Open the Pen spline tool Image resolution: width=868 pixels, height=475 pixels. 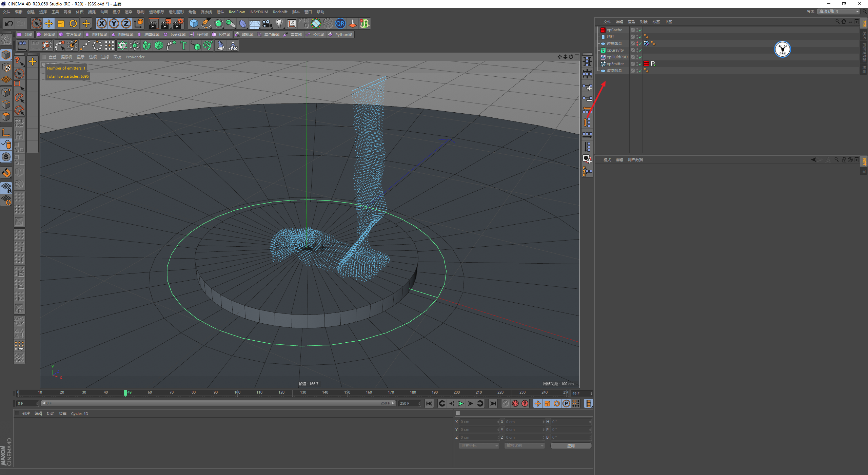click(x=206, y=23)
